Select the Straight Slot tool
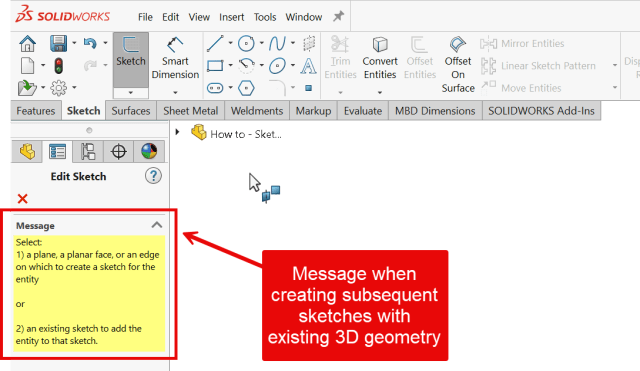The image size is (640, 371). [x=215, y=87]
